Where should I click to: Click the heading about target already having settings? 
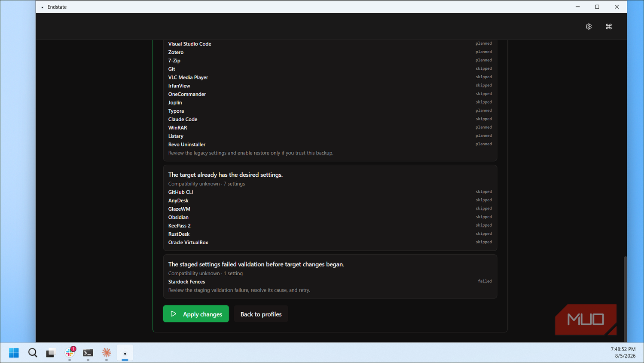226,175
